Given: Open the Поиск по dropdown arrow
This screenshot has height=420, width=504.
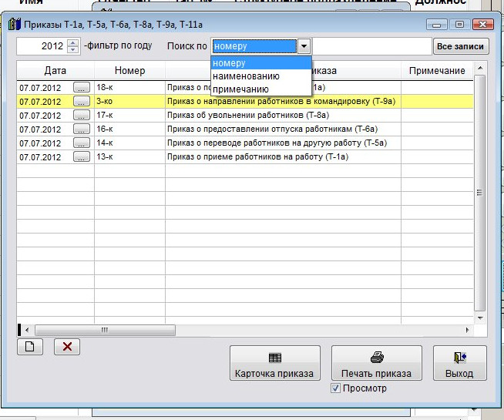Looking at the screenshot, I should pos(304,46).
